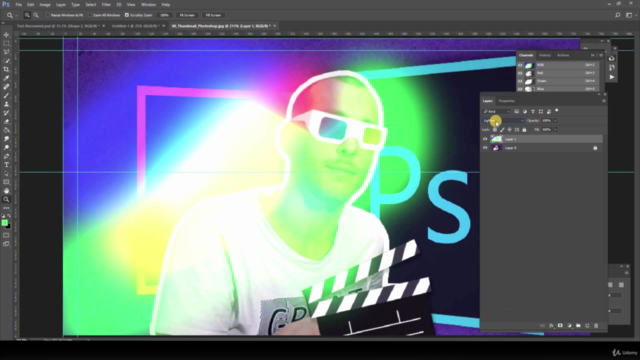Toggle RGB channel visibility eye

(520, 65)
